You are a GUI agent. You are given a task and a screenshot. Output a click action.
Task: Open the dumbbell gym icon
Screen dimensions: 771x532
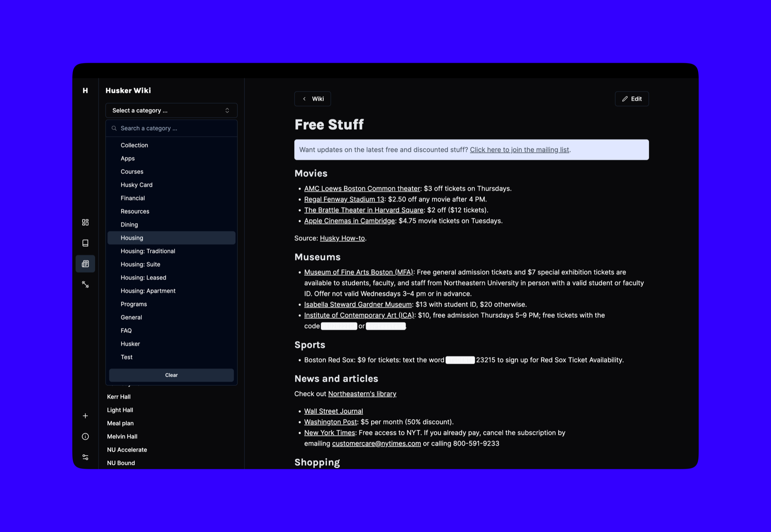click(x=85, y=285)
